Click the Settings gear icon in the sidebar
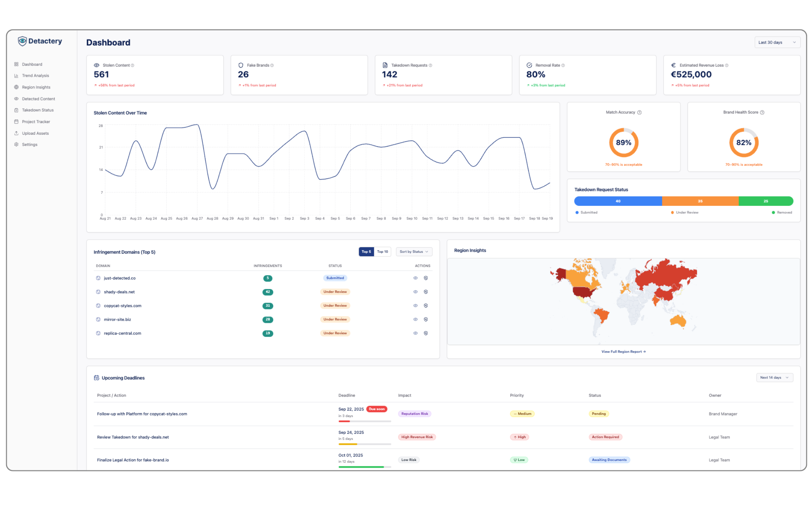812x508 pixels. 16,144
